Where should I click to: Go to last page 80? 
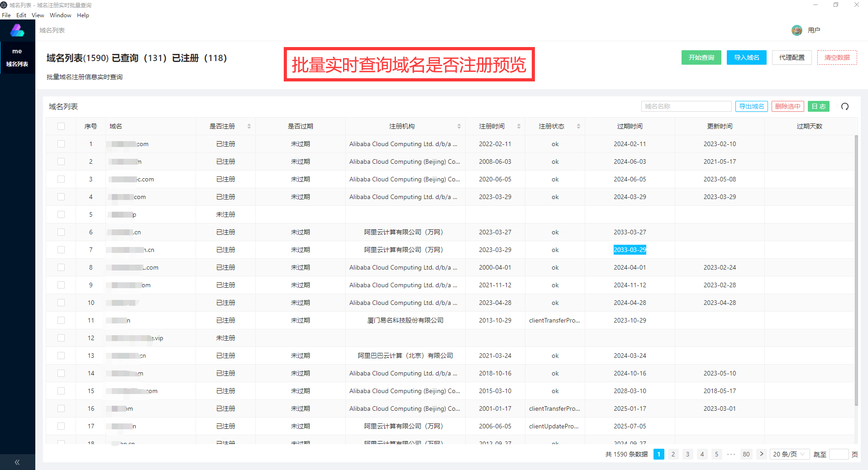tap(746, 454)
